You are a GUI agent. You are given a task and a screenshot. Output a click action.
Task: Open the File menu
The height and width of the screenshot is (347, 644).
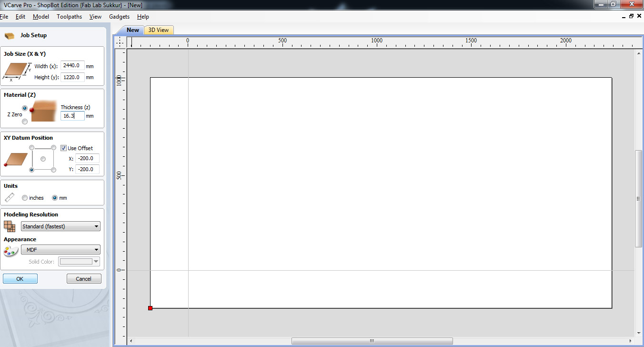coord(4,17)
